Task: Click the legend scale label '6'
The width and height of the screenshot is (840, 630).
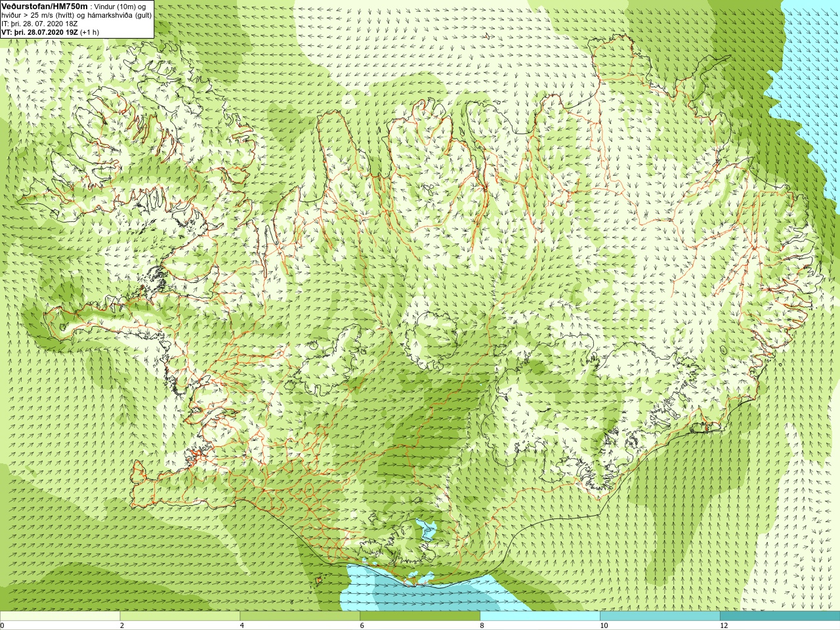Action: [362, 625]
